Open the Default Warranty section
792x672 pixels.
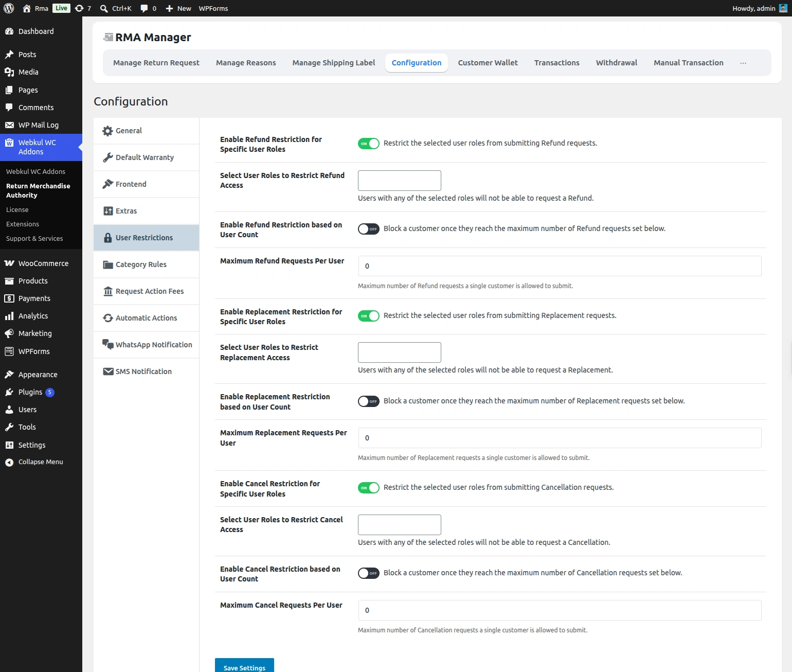click(x=146, y=157)
